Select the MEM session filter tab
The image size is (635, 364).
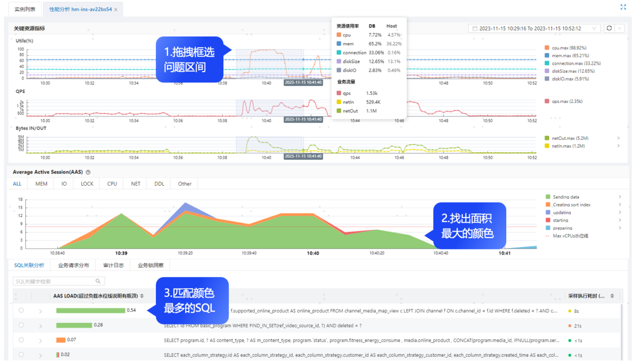click(x=41, y=184)
